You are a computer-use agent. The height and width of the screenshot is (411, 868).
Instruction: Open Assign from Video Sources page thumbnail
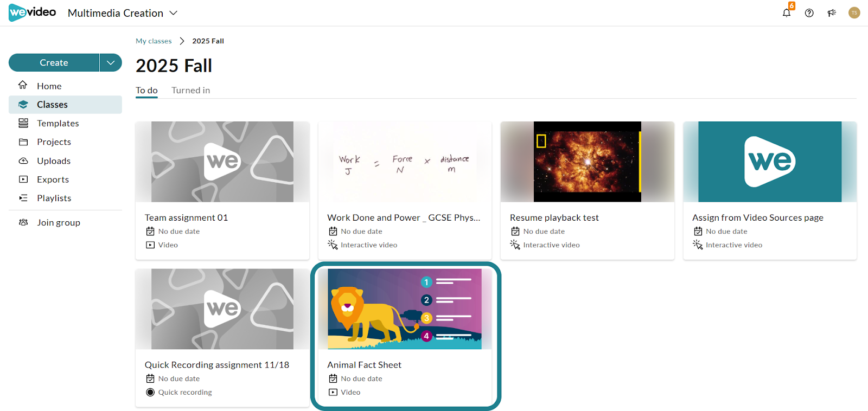tap(770, 162)
